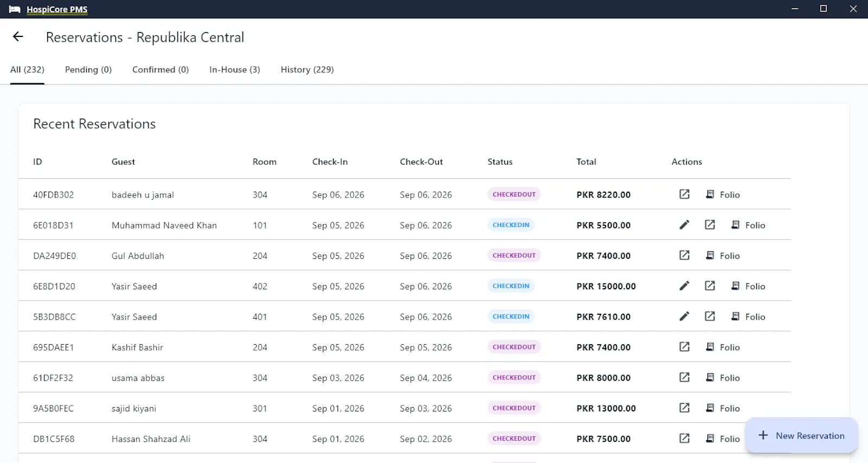Click the Guest column header
This screenshot has height=463, width=868.
coord(123,162)
